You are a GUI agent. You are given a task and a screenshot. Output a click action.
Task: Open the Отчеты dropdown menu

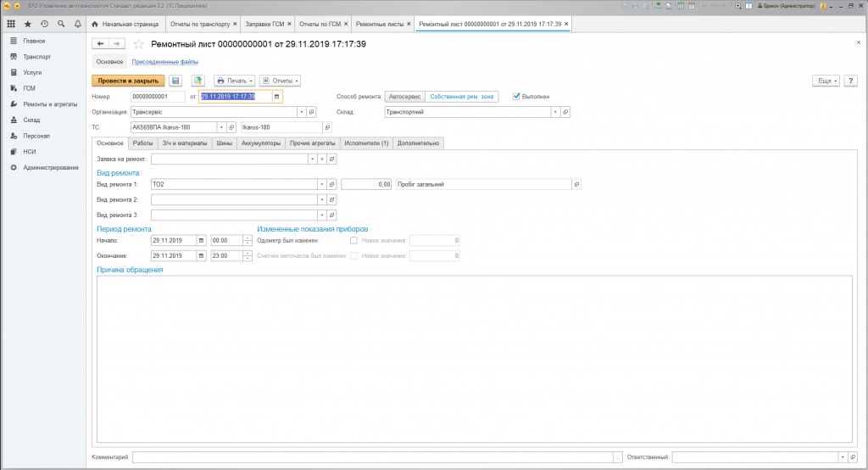pos(280,81)
